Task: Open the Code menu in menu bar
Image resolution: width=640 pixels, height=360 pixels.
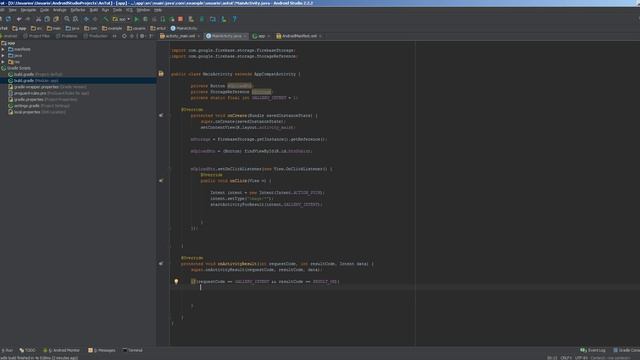Action: pyautogui.click(x=44, y=10)
